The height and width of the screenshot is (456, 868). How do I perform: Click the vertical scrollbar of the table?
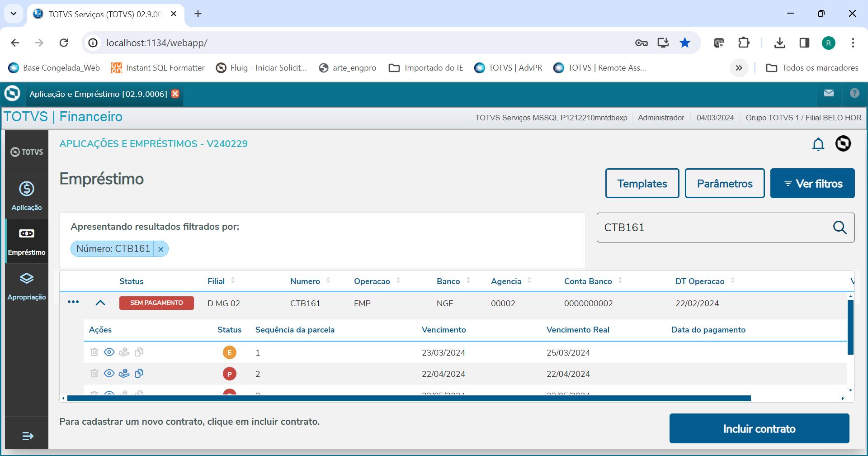click(850, 327)
